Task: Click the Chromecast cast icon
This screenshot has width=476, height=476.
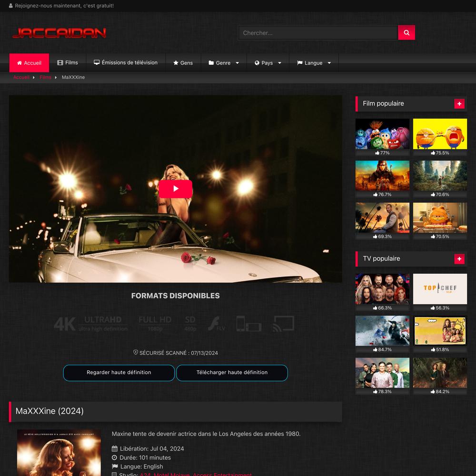Action: coord(284,324)
